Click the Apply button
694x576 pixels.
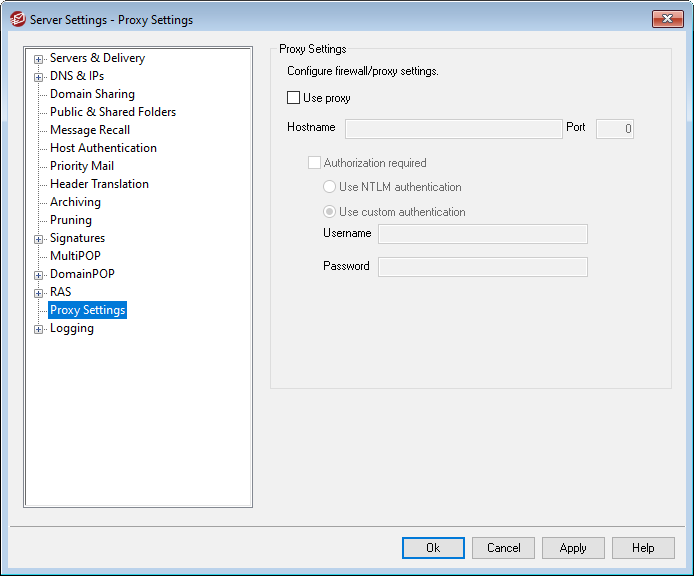coord(573,548)
